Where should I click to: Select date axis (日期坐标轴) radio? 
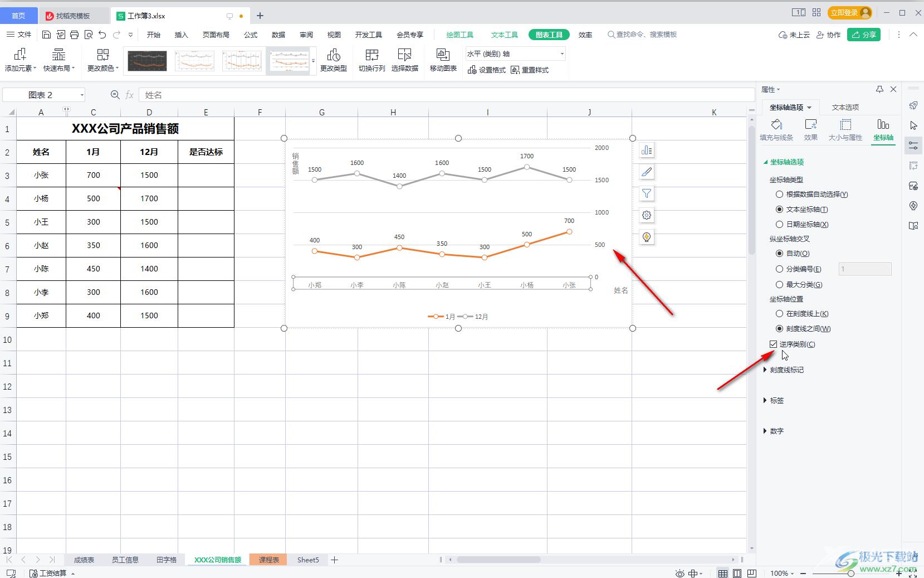802,224
